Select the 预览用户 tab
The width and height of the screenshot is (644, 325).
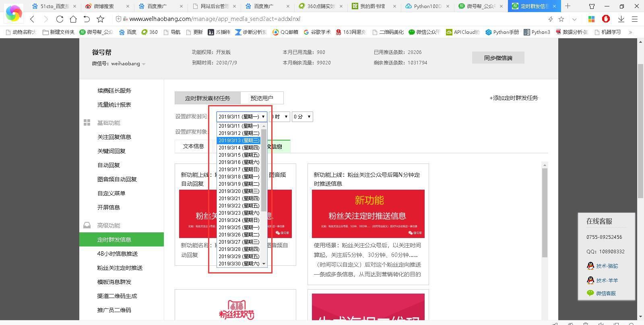click(262, 98)
